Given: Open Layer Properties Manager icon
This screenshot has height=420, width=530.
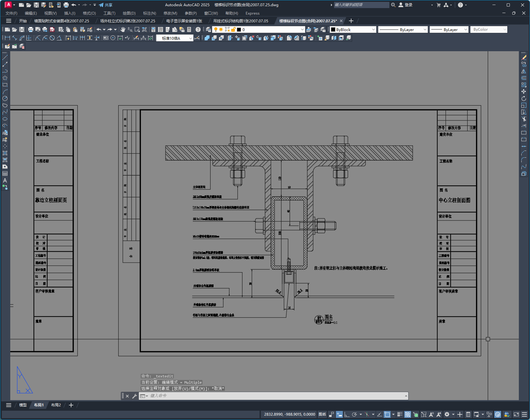Looking at the screenshot, I should tap(208, 29).
